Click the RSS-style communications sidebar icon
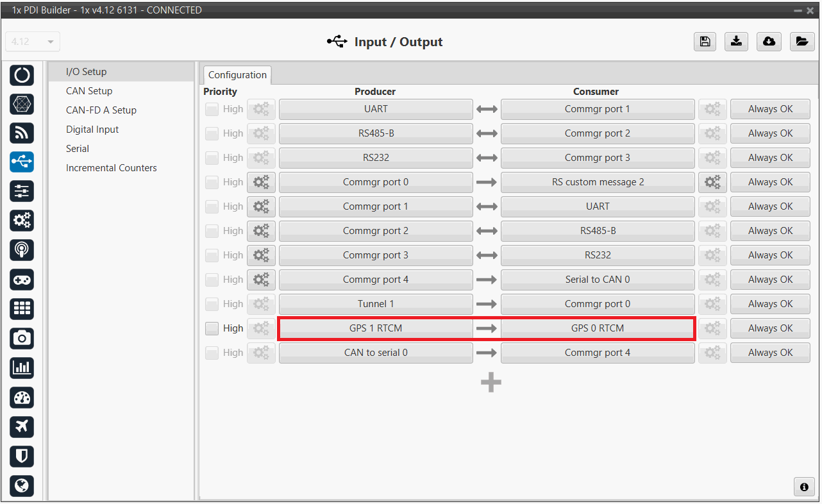Viewport: 822px width, 504px height. point(22,133)
